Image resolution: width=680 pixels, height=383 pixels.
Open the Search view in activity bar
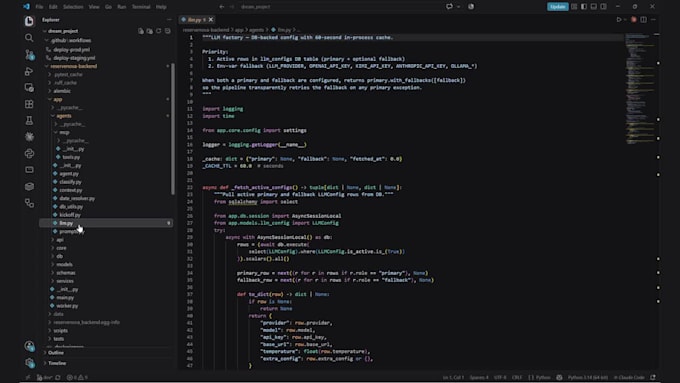tap(29, 38)
